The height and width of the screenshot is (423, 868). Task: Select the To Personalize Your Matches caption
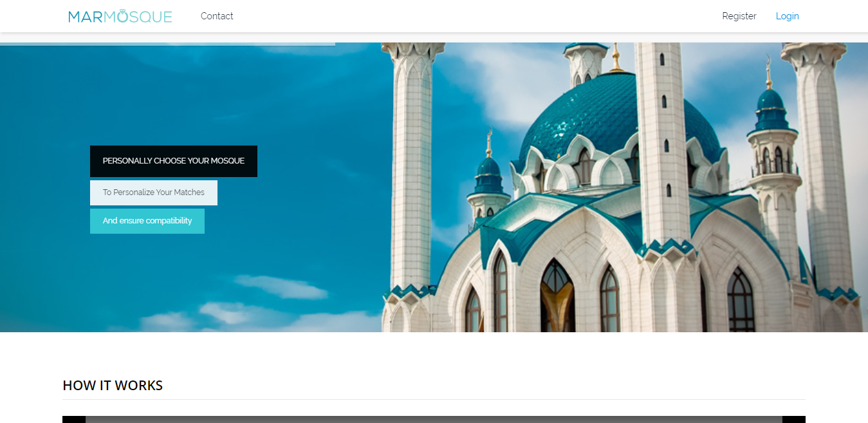coord(153,193)
